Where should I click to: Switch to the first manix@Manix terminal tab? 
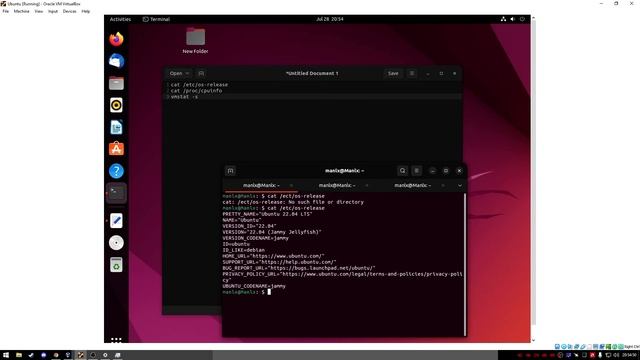(261, 185)
